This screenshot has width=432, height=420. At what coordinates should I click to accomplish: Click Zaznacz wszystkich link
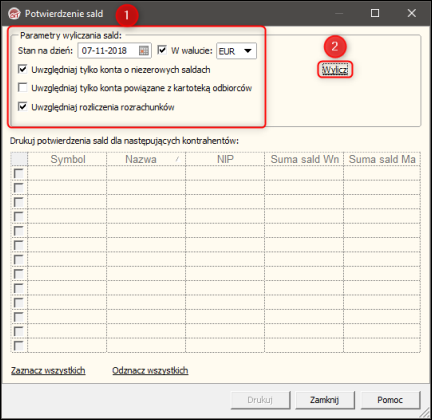(48, 370)
